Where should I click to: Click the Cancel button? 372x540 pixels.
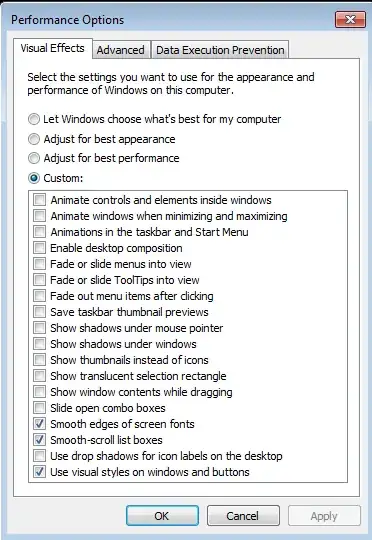point(243,516)
